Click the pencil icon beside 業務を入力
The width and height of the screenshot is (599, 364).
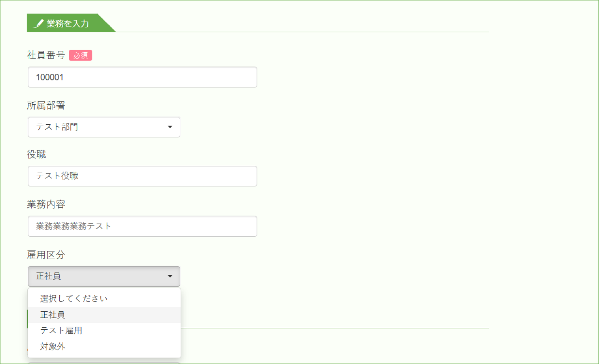click(38, 23)
